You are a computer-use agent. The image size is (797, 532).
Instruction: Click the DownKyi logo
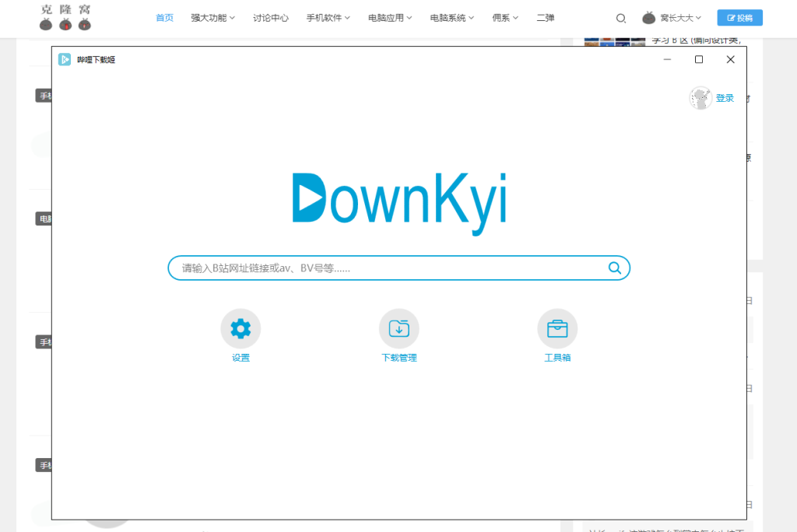(x=399, y=203)
